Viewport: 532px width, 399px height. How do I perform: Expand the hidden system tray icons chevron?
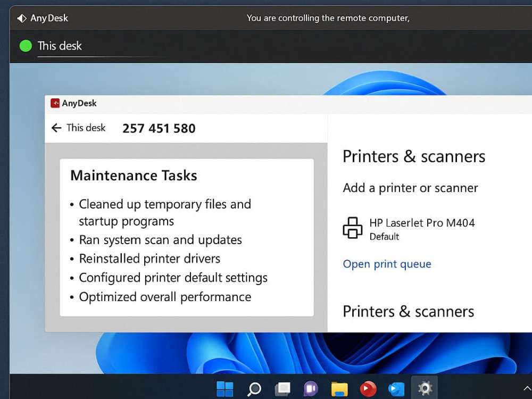pos(527,388)
